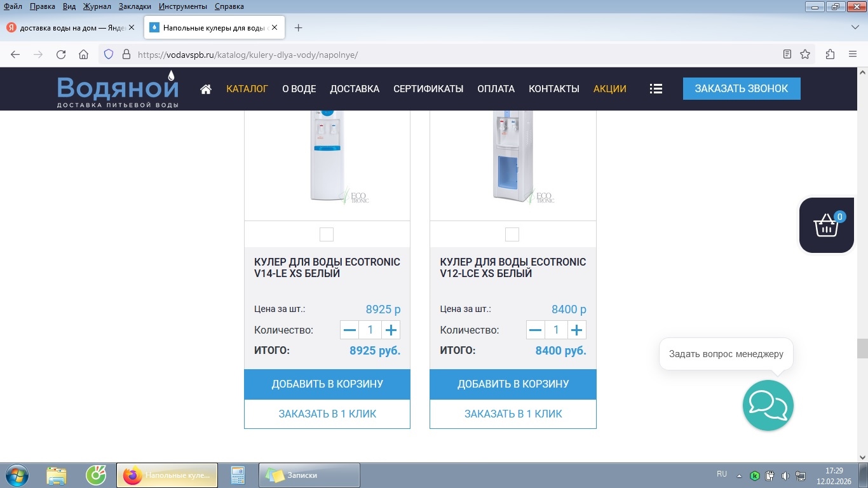Open the volume control in tray
Screen dimensions: 868x488
click(785, 475)
